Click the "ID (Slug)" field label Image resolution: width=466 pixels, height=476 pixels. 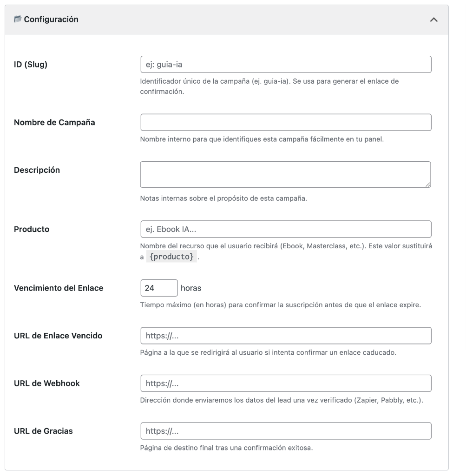(31, 64)
